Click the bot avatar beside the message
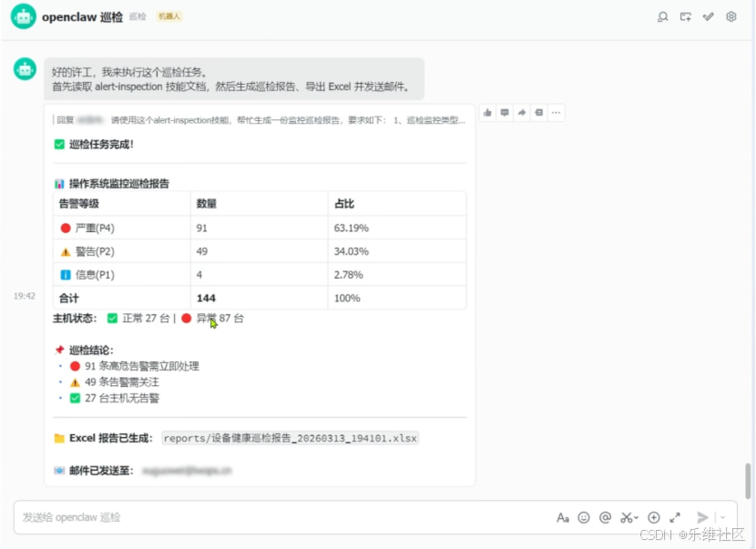Screen dimensions: 756x549 25,69
